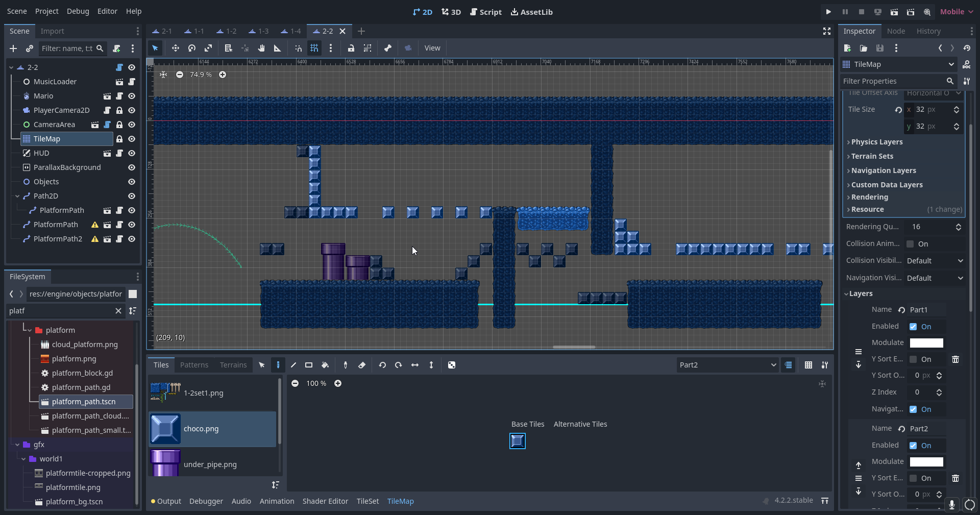The image size is (980, 515).
Task: Open the Debugger bottom panel
Action: tap(206, 501)
